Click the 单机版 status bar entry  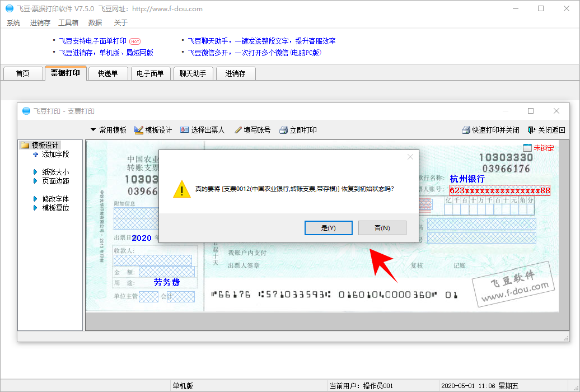click(183, 386)
